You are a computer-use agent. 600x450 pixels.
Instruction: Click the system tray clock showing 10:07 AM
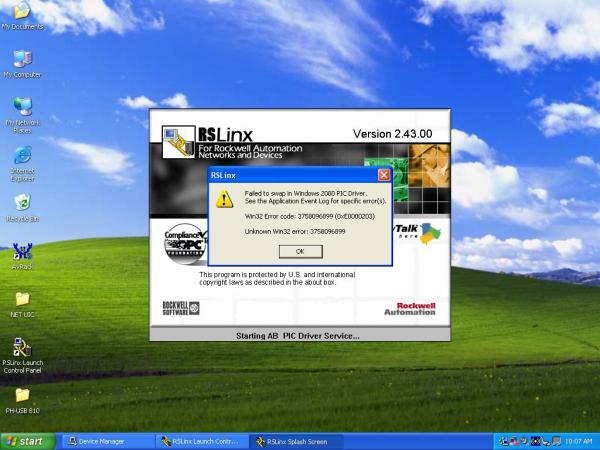[x=578, y=442]
